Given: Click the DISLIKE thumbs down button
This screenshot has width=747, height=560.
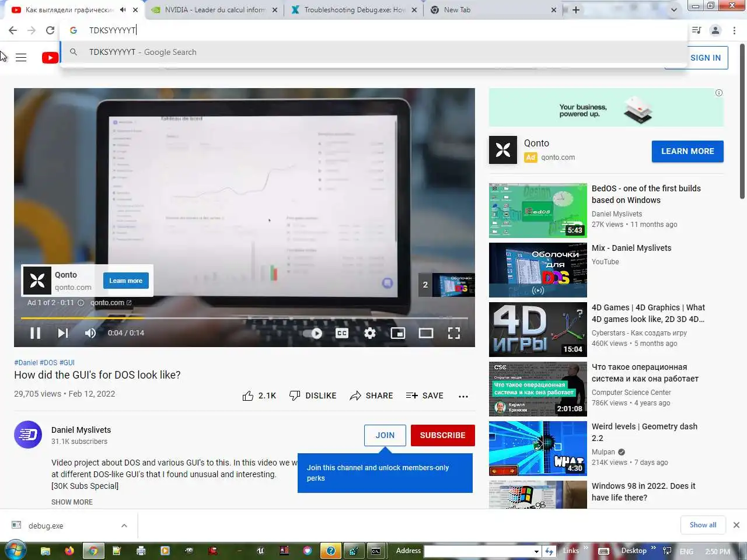Looking at the screenshot, I should 313,395.
